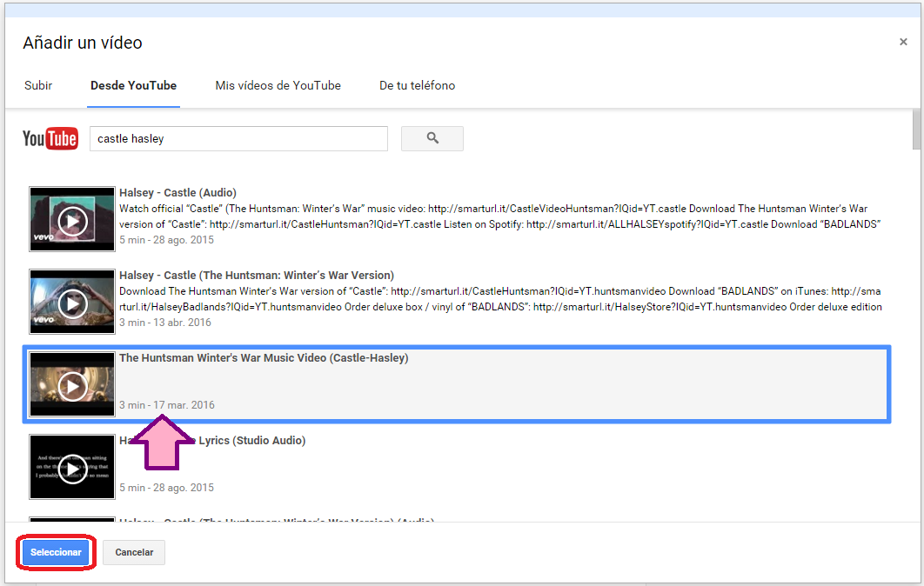Click the Cancelar button
This screenshot has height=586, width=924.
coord(134,552)
